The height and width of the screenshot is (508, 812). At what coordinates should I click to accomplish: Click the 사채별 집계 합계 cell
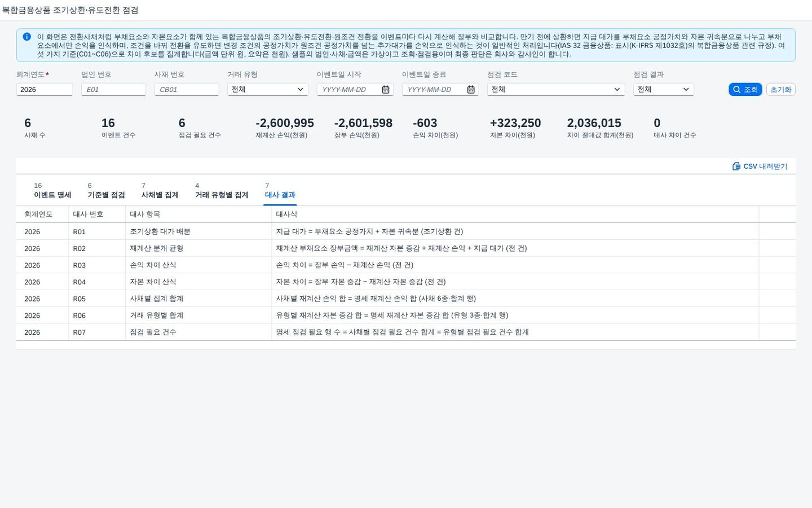[198, 299]
